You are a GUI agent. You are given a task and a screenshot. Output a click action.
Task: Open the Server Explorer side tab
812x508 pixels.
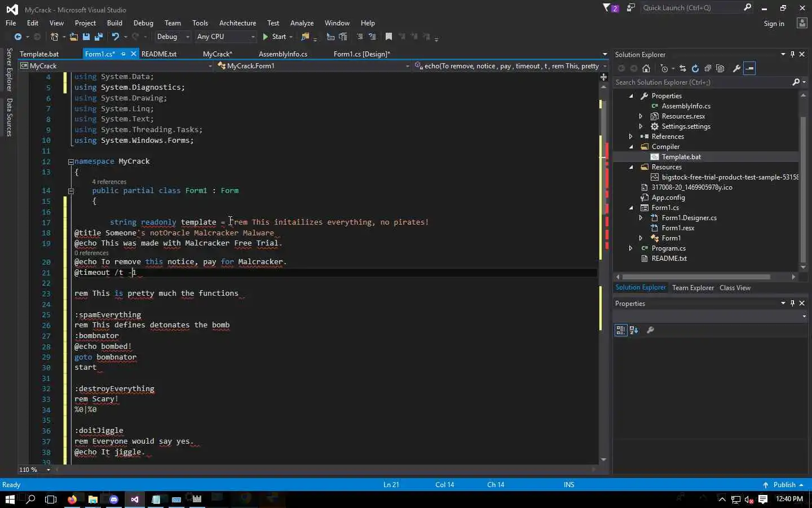[9, 70]
